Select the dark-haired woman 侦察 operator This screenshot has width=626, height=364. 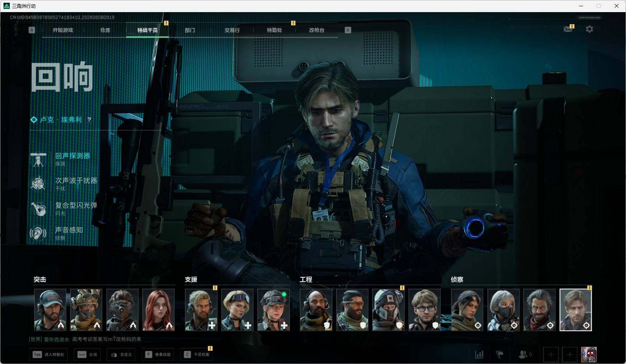click(467, 310)
